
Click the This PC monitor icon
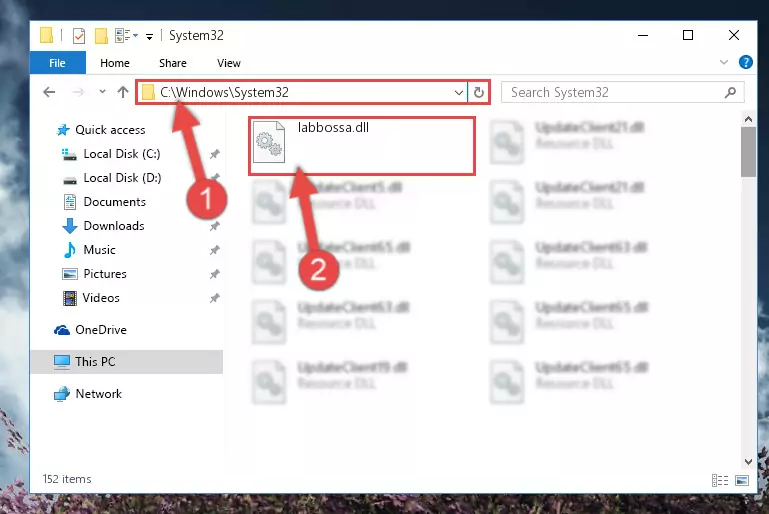coord(62,362)
